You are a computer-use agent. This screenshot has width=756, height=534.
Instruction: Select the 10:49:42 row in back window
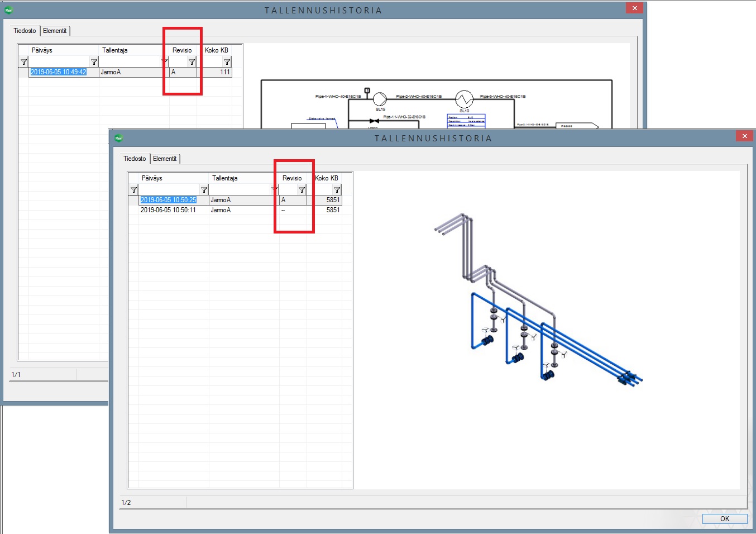click(x=58, y=72)
